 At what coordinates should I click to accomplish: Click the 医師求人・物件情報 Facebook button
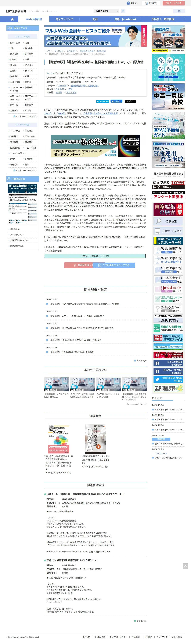coord(168,371)
